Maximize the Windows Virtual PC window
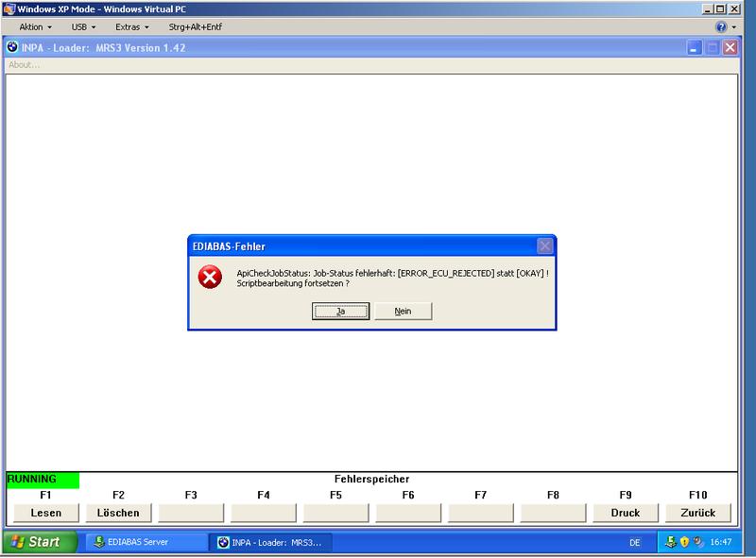 click(720, 8)
